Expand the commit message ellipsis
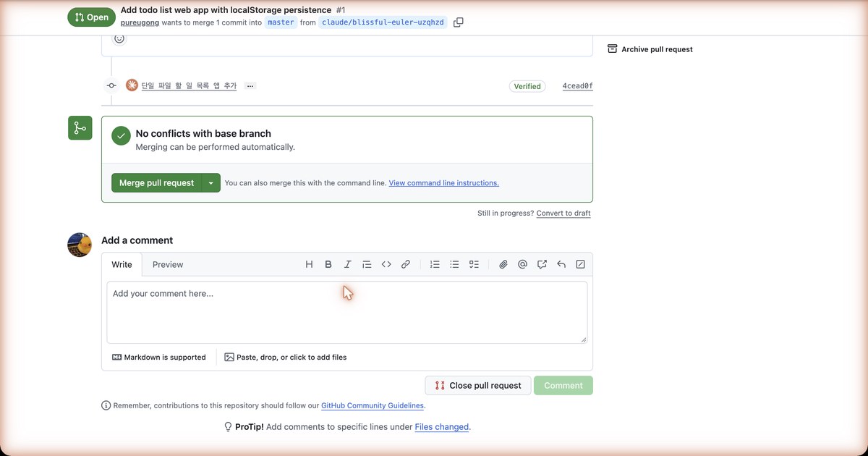Screen dimensions: 868x456 (x=250, y=85)
